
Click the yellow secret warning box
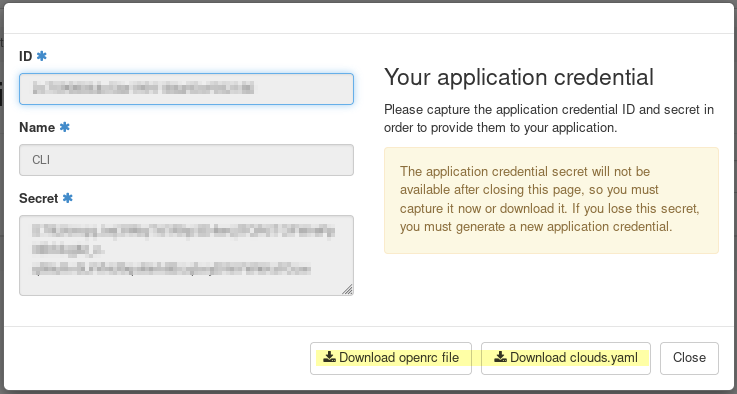coord(551,200)
